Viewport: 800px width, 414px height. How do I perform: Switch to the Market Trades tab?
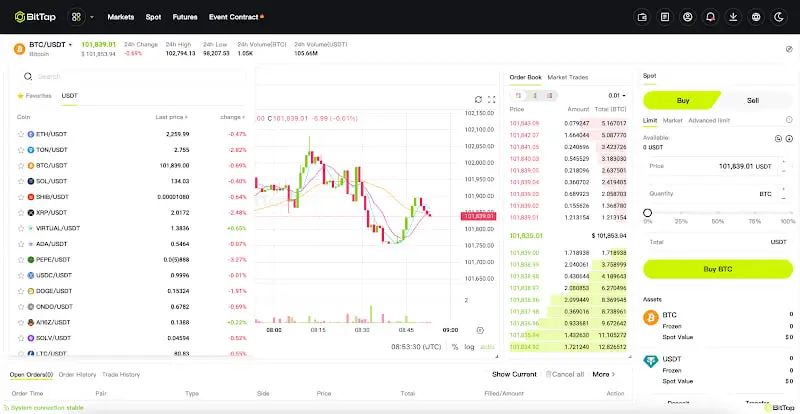pyautogui.click(x=568, y=77)
